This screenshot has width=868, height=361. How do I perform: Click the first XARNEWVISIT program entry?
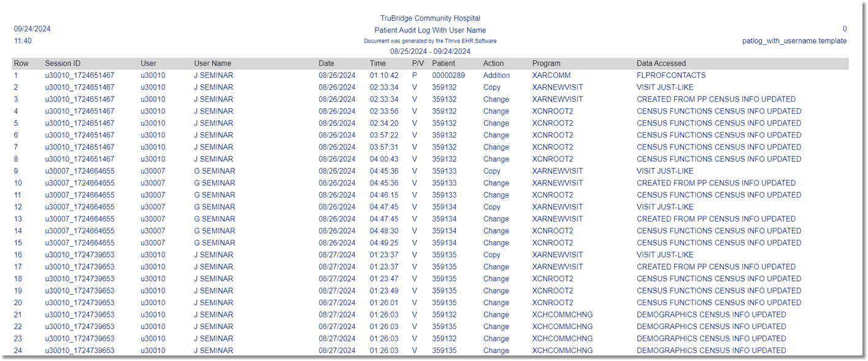tap(557, 87)
